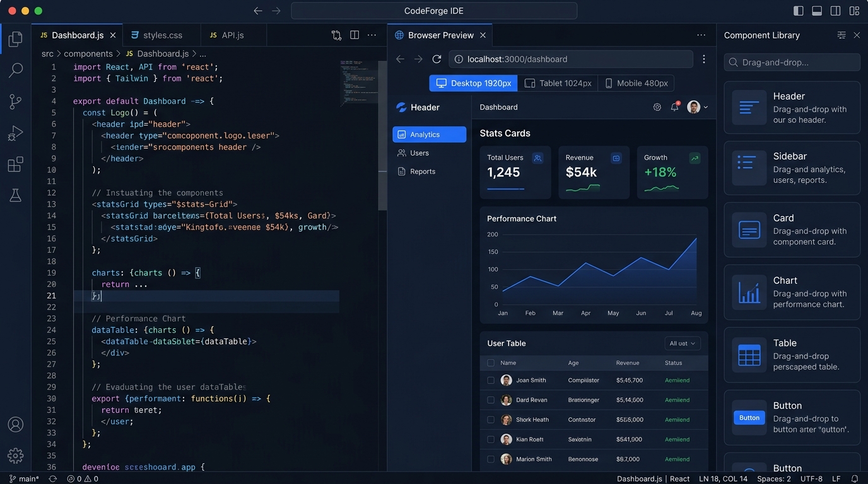Click the Component Library search field
The height and width of the screenshot is (484, 868).
click(x=792, y=62)
